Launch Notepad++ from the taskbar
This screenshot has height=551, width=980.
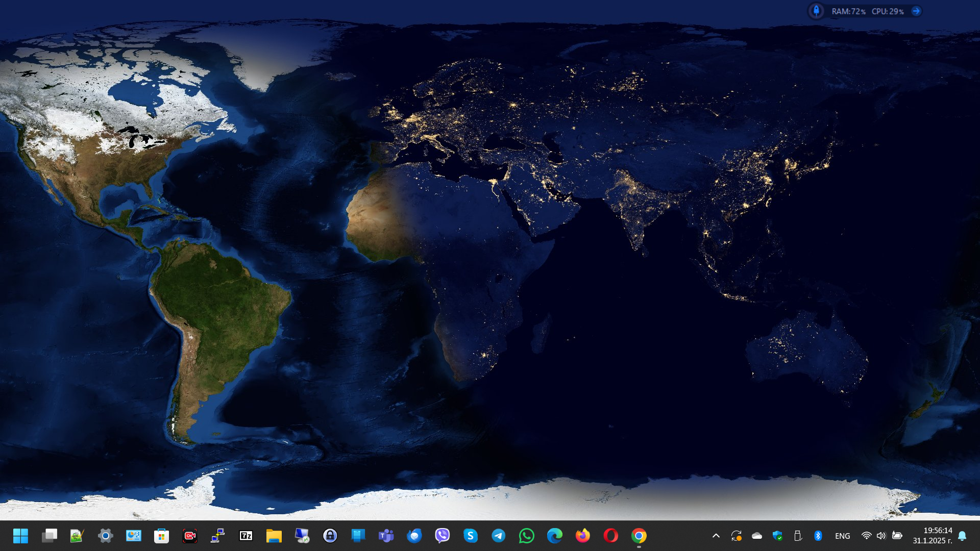(x=77, y=536)
